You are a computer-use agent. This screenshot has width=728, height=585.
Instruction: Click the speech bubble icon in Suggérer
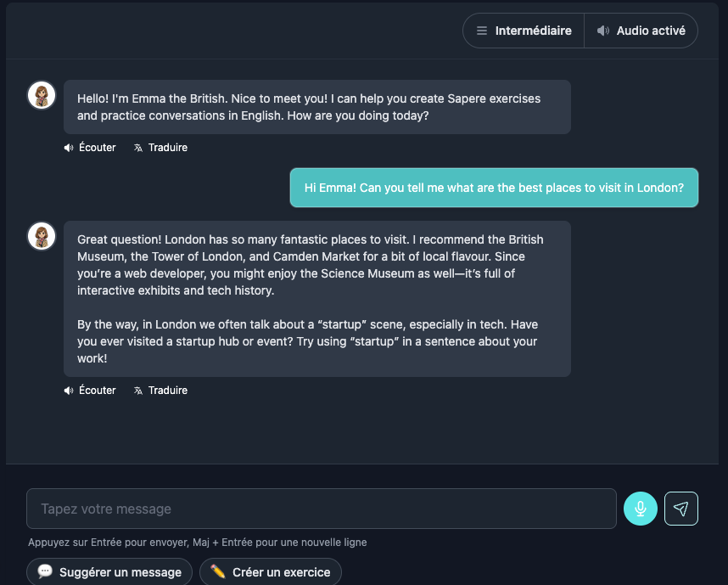[x=45, y=571]
